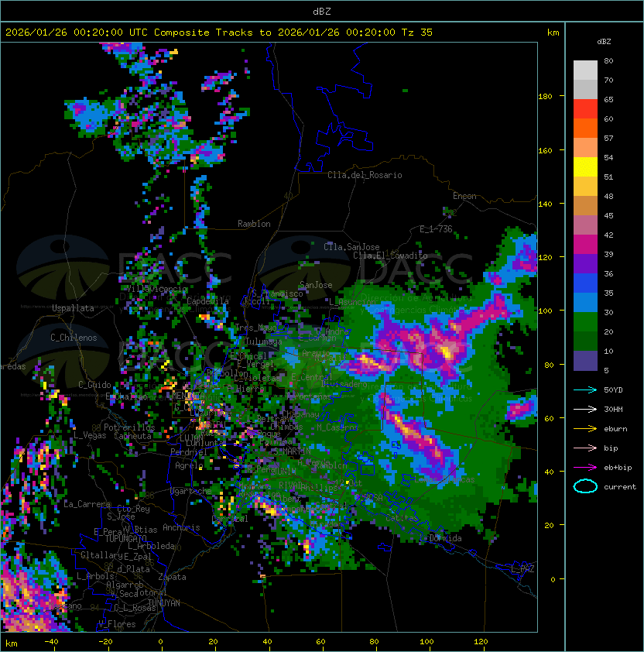Click the 'Cacheuta' map label

(132, 436)
